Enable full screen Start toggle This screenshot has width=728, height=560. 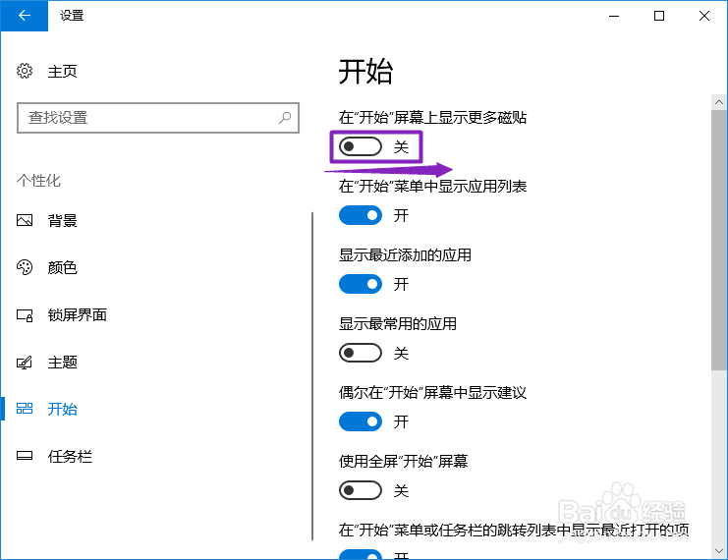361,490
